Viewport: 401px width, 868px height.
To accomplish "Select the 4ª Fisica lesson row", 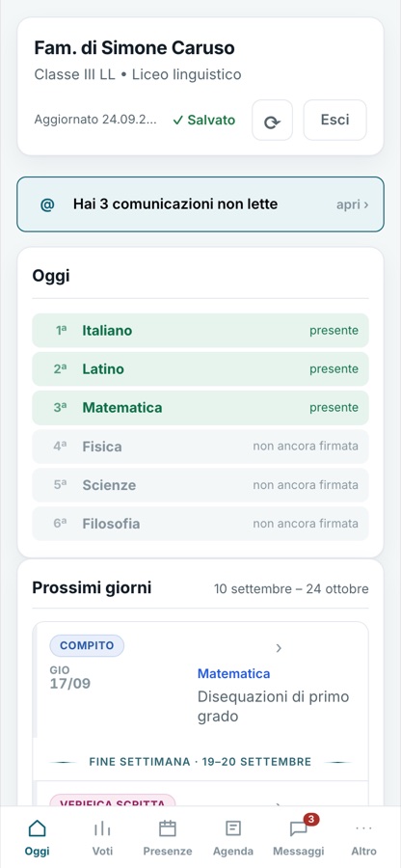I will (x=200, y=447).
